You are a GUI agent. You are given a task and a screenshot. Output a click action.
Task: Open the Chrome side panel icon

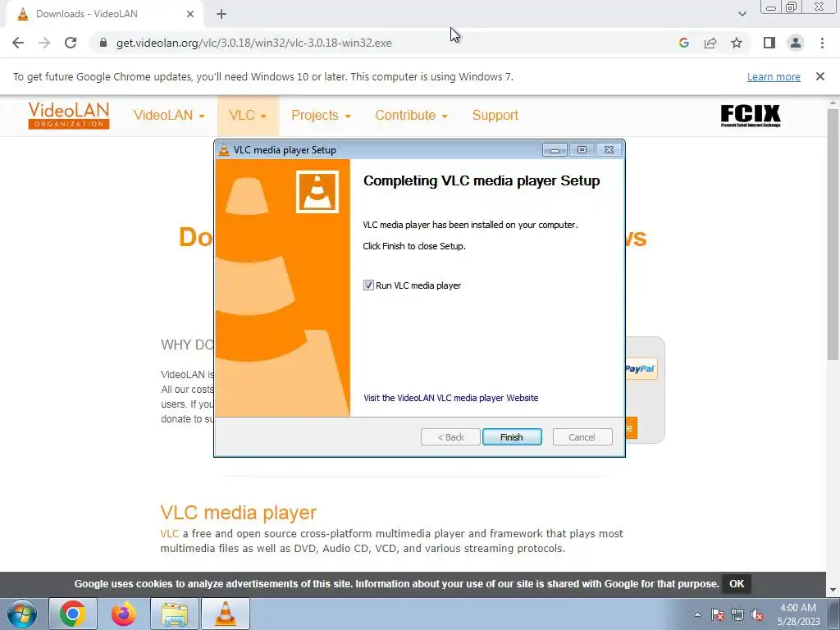pos(769,43)
